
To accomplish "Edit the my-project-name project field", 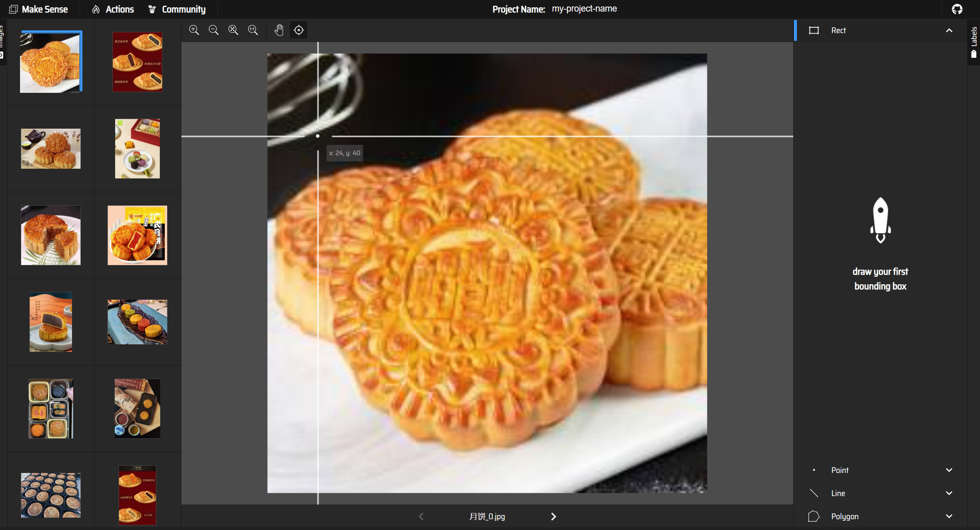I will 584,9.
